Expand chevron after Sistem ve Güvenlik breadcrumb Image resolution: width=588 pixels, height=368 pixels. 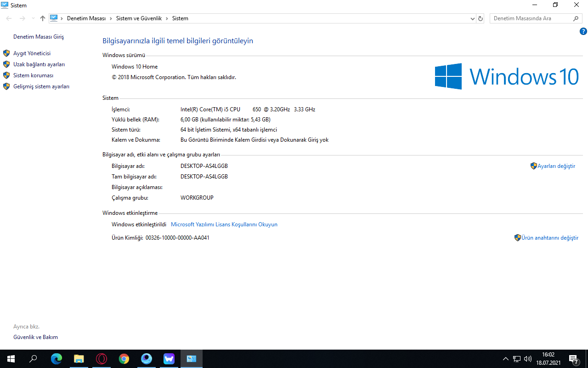point(167,18)
